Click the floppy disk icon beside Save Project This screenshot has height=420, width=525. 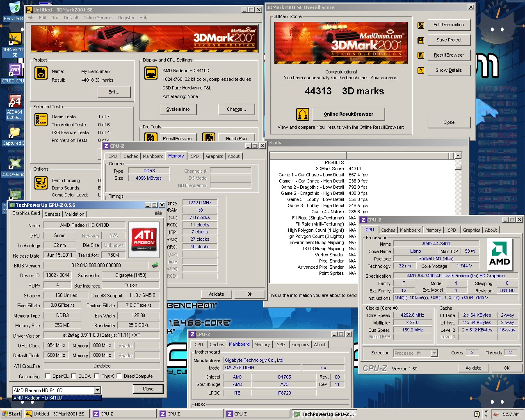pos(420,40)
